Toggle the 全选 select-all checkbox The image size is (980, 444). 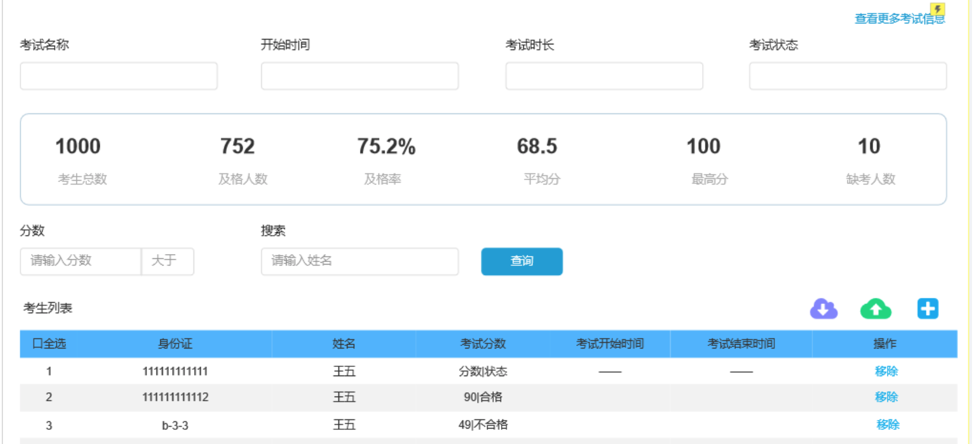[37, 343]
